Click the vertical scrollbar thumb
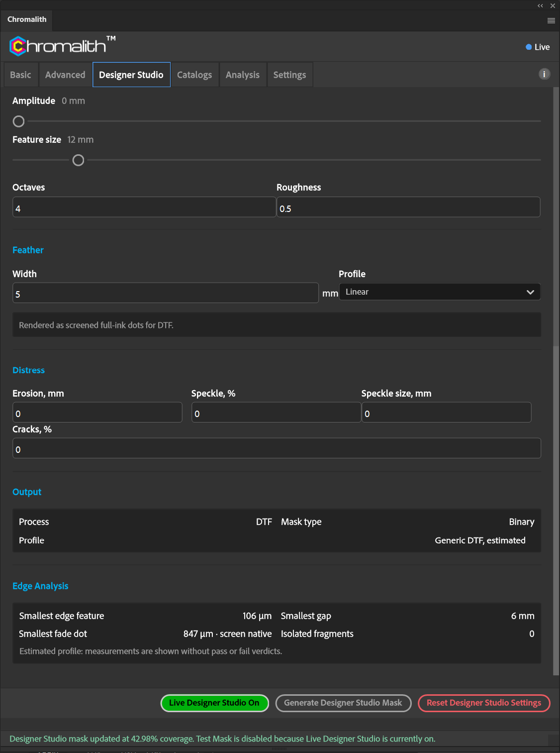Image resolution: width=560 pixels, height=753 pixels. (556, 510)
